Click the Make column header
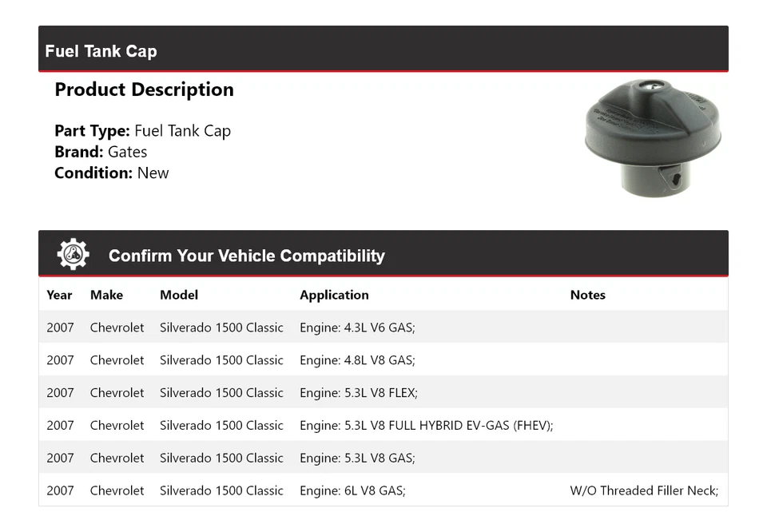This screenshot has height=532, width=767. [106, 295]
